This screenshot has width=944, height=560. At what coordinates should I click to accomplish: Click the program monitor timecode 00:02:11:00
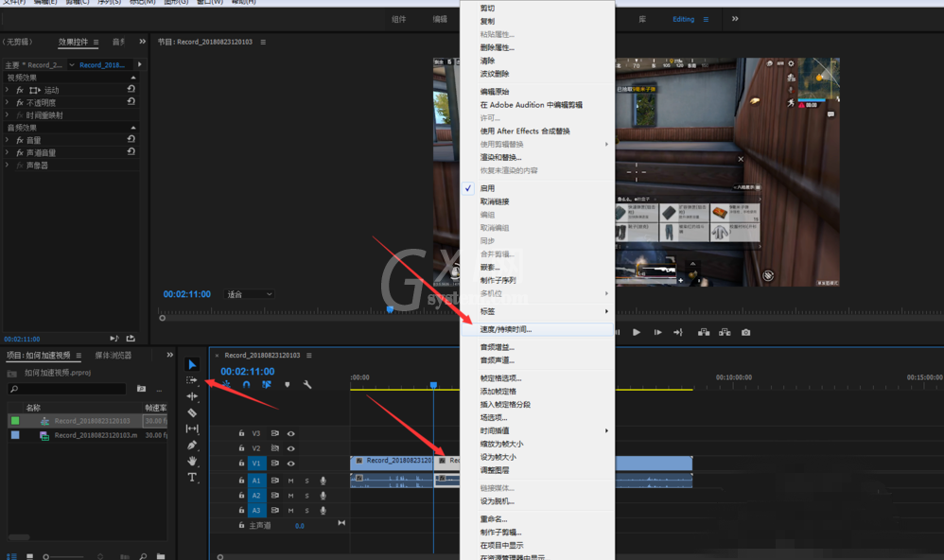tap(187, 294)
